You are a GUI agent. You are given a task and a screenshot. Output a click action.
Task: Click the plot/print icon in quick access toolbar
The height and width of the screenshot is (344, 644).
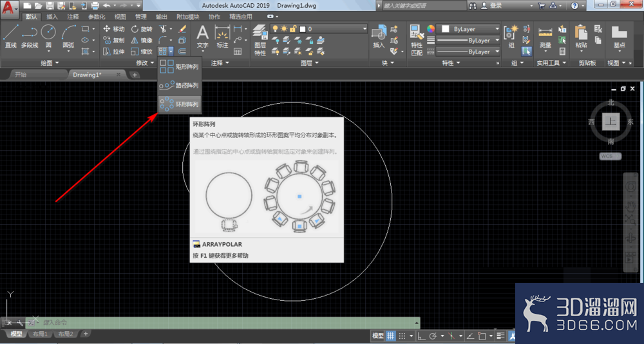tap(95, 5)
